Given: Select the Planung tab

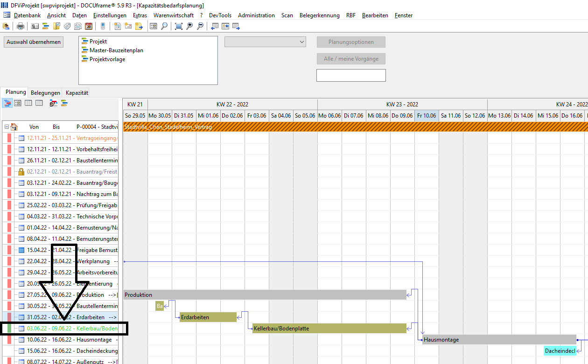Looking at the screenshot, I should (x=15, y=92).
